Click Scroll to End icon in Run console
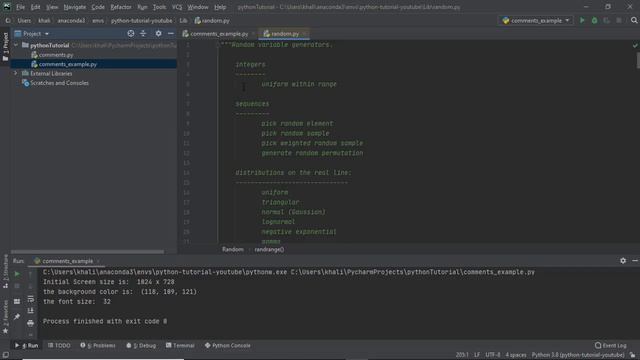The image size is (640, 360). 31,311
